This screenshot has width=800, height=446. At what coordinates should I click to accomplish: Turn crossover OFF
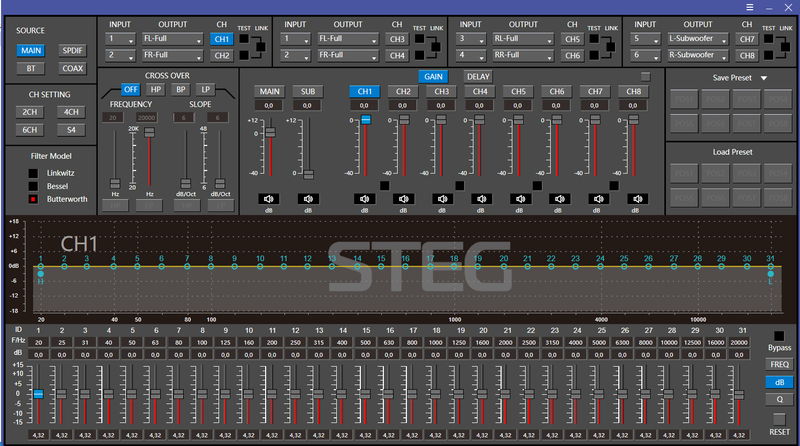[131, 89]
